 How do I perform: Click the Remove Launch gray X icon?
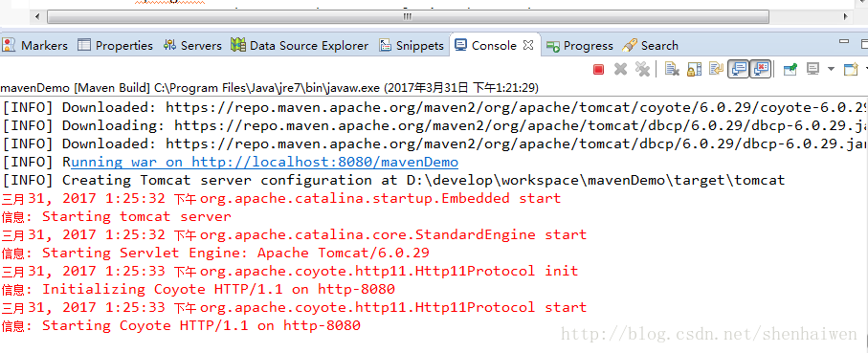pyautogui.click(x=620, y=69)
